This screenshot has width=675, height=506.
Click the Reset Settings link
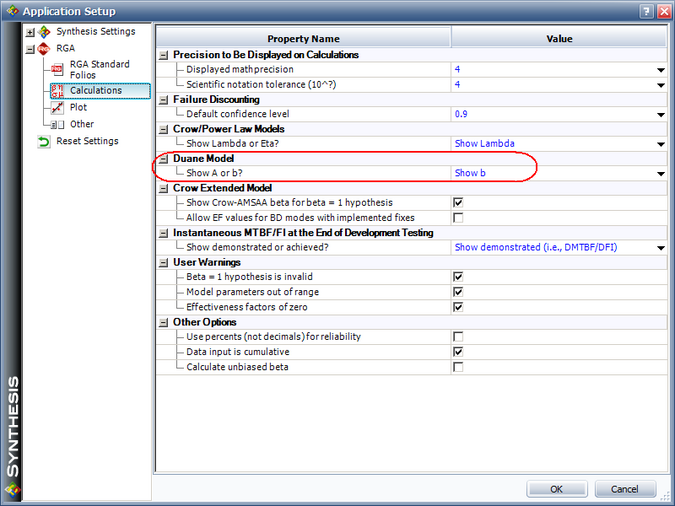87,141
